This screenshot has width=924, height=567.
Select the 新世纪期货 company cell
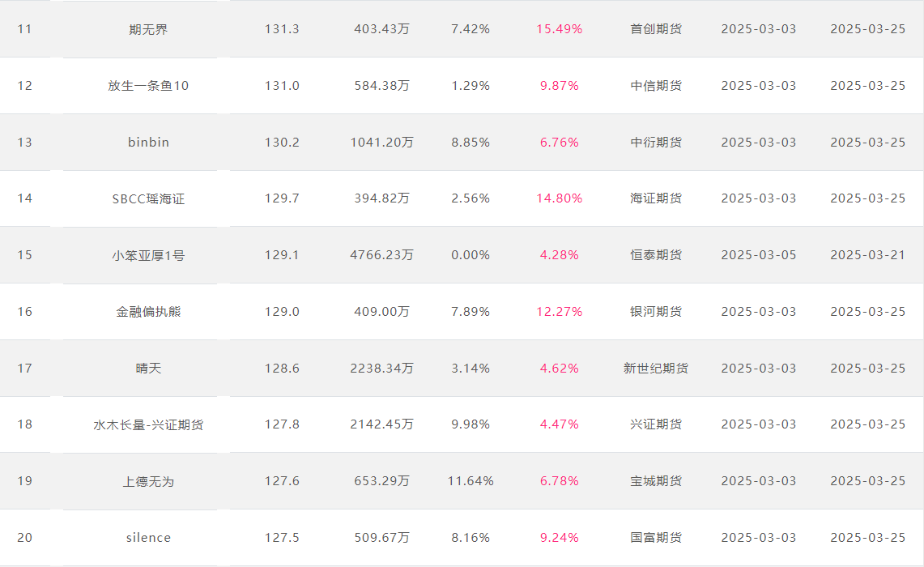[x=656, y=368]
